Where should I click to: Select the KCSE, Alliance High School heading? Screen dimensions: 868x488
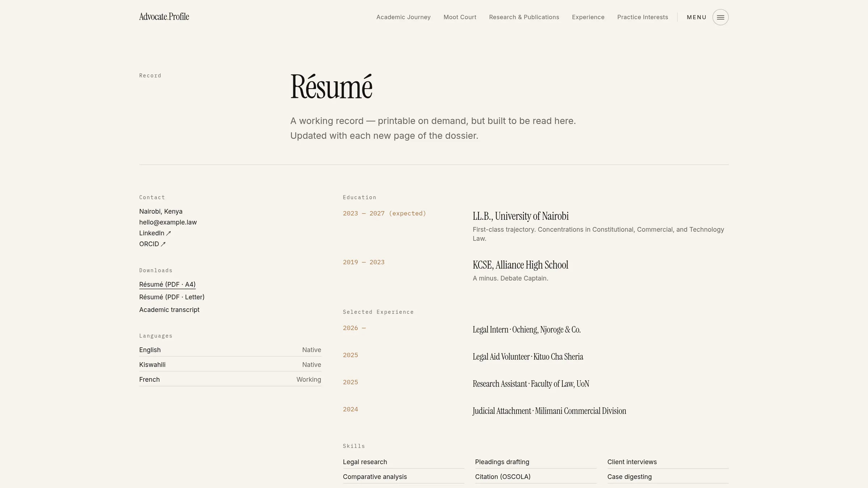(520, 265)
